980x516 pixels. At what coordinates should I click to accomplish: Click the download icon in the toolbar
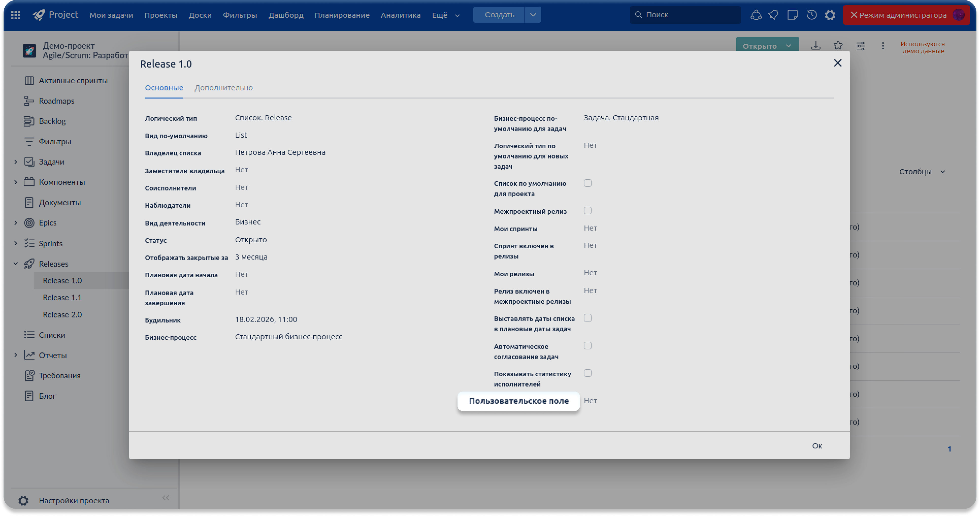[x=816, y=46]
